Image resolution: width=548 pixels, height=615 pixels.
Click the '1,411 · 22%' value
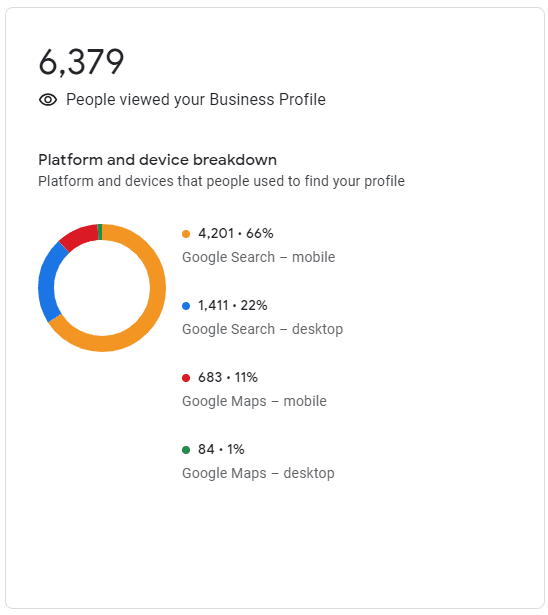tap(233, 306)
